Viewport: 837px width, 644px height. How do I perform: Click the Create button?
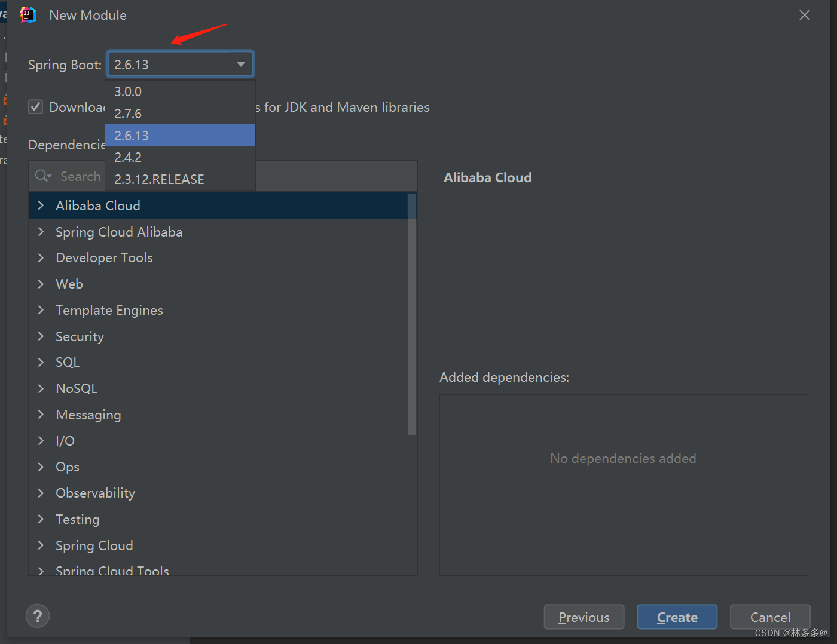[x=677, y=617]
